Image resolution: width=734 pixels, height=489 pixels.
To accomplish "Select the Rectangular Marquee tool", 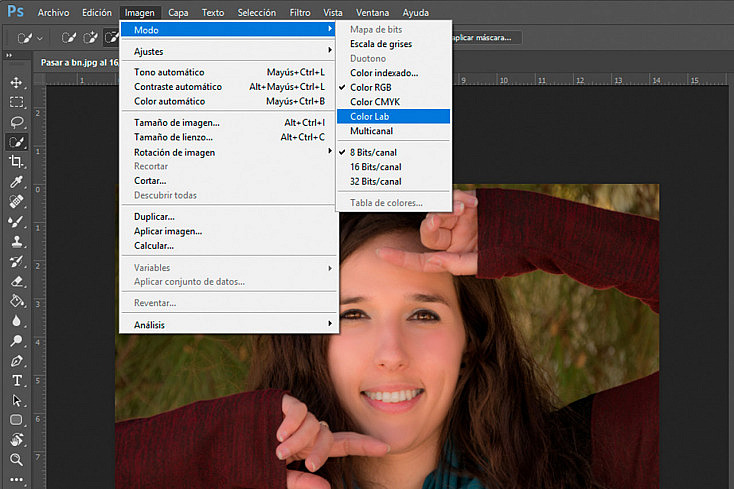I will pos(16,102).
